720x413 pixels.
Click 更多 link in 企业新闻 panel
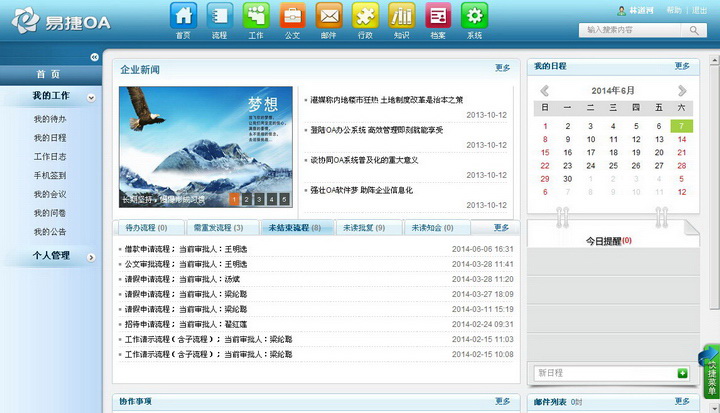click(x=502, y=68)
